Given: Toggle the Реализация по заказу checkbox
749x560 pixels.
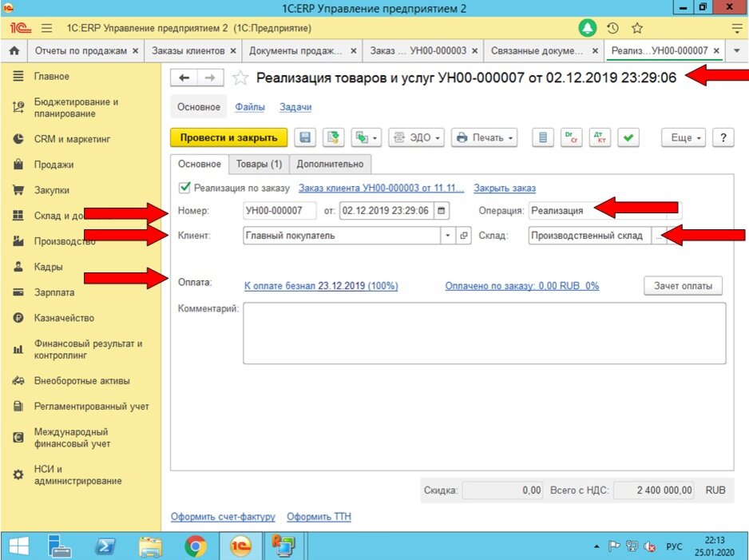Looking at the screenshot, I should [x=184, y=188].
